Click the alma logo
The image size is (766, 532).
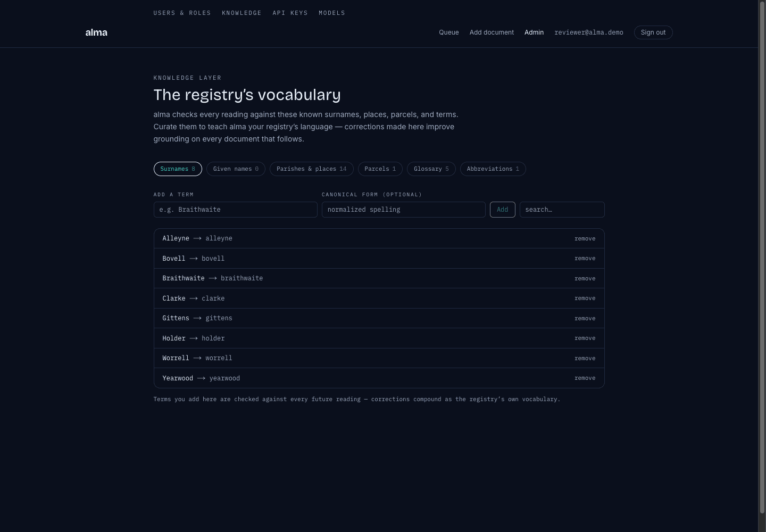96,32
